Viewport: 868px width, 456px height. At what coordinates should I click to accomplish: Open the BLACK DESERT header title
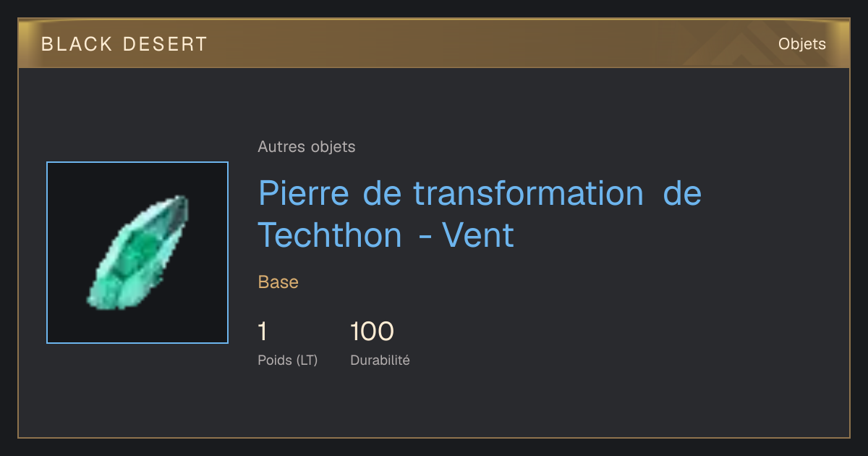pyautogui.click(x=124, y=44)
